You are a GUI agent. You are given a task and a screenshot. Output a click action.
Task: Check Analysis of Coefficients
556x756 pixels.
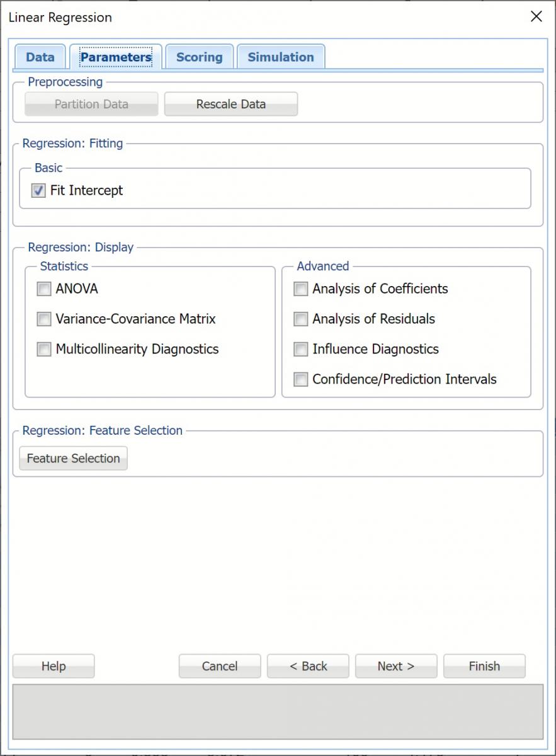tap(301, 289)
